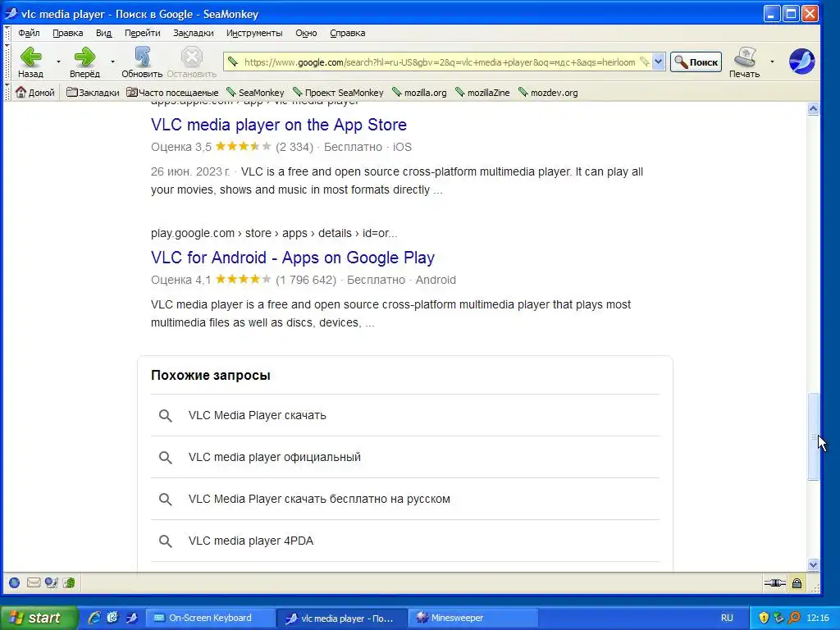This screenshot has height=630, width=840.
Task: Open the Правка menu
Action: point(67,33)
